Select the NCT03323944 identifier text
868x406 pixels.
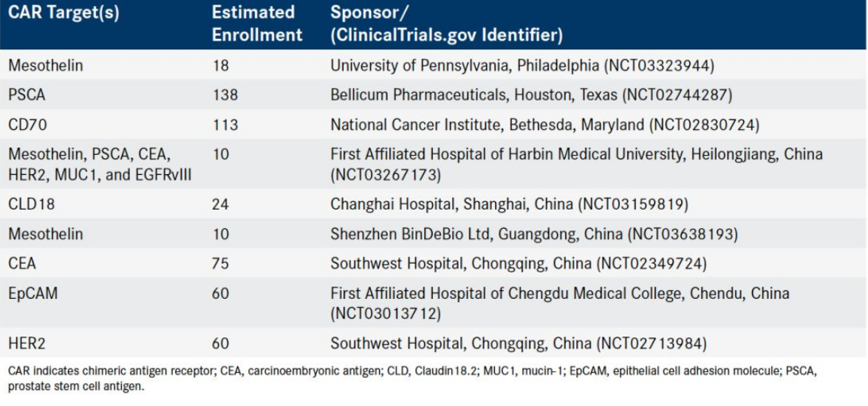(659, 66)
